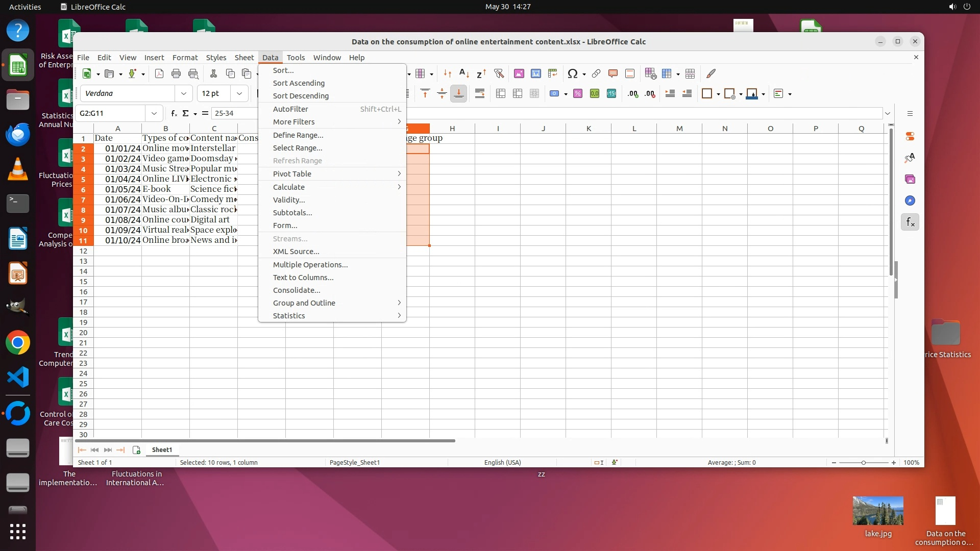This screenshot has width=980, height=551.
Task: Open the font name dropdown arrow
Action: click(183, 94)
